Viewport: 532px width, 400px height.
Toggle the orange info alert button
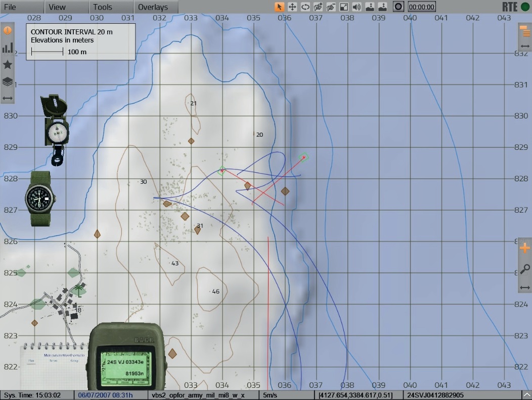[x=8, y=30]
